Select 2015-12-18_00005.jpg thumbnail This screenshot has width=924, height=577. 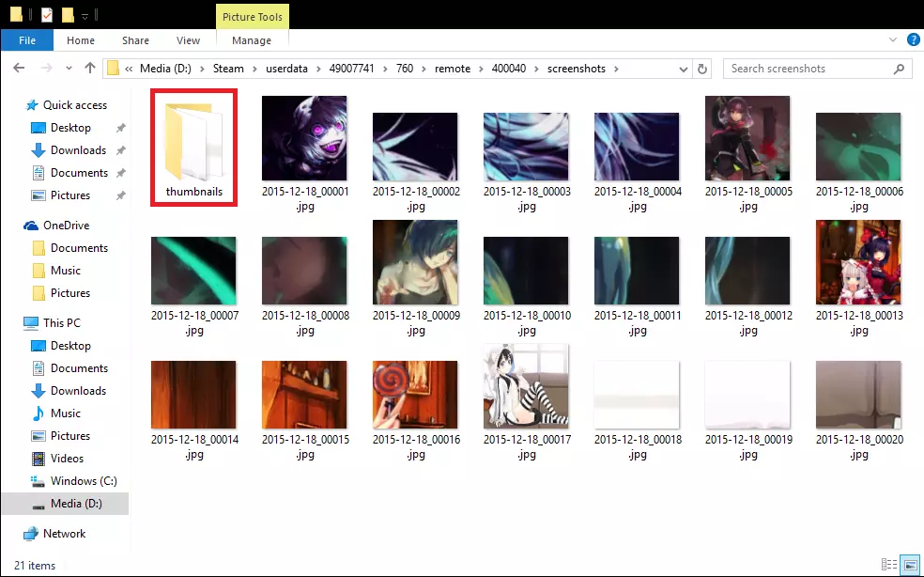click(x=747, y=138)
